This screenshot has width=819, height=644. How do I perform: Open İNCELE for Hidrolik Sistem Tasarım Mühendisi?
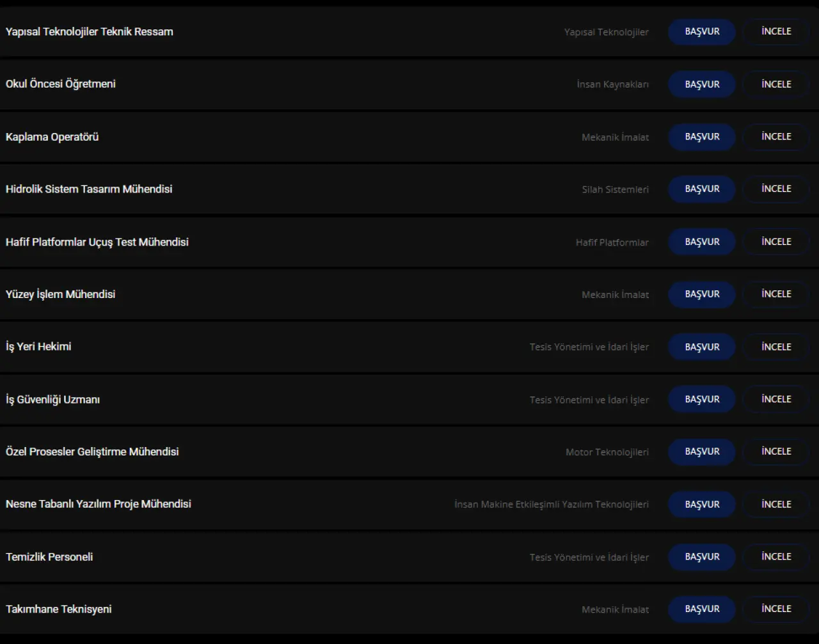pyautogui.click(x=776, y=189)
